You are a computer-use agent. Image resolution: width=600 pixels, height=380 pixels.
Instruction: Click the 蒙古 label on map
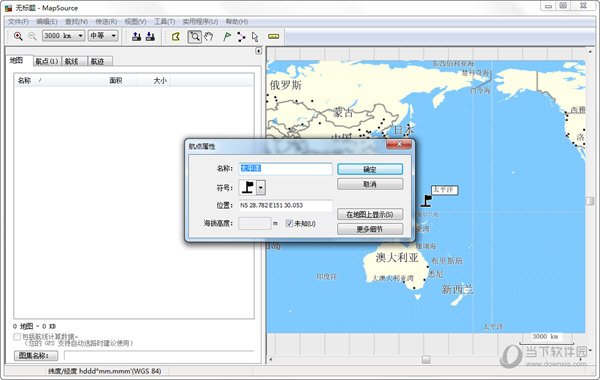pyautogui.click(x=343, y=113)
